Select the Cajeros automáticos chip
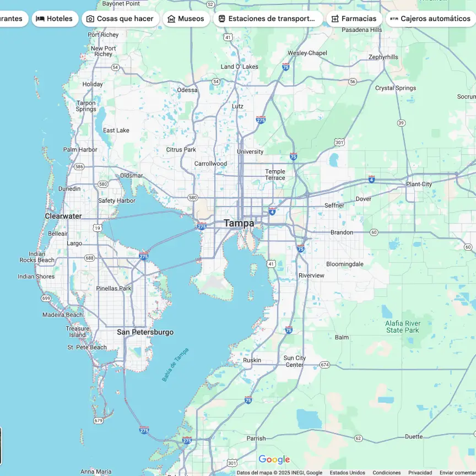The width and height of the screenshot is (476, 476). 431,19
